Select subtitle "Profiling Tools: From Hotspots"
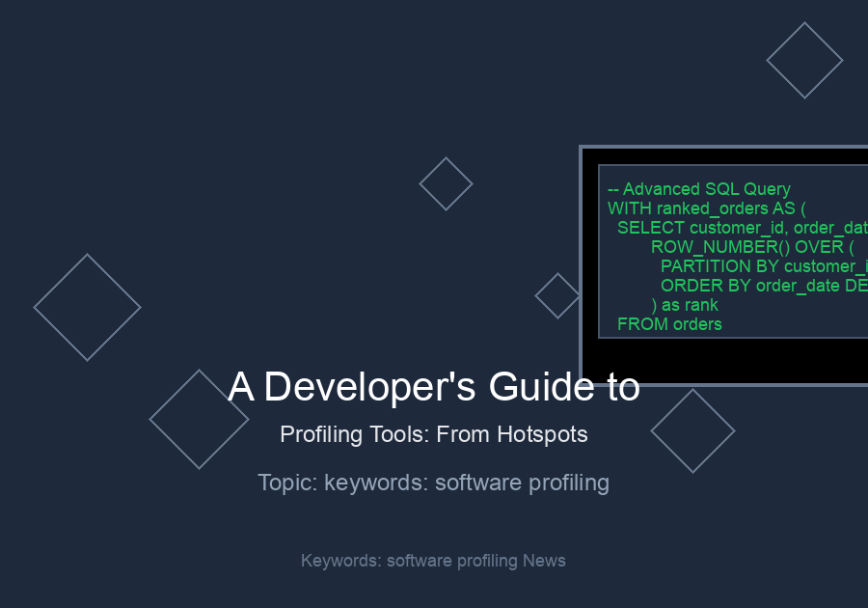 (434, 434)
